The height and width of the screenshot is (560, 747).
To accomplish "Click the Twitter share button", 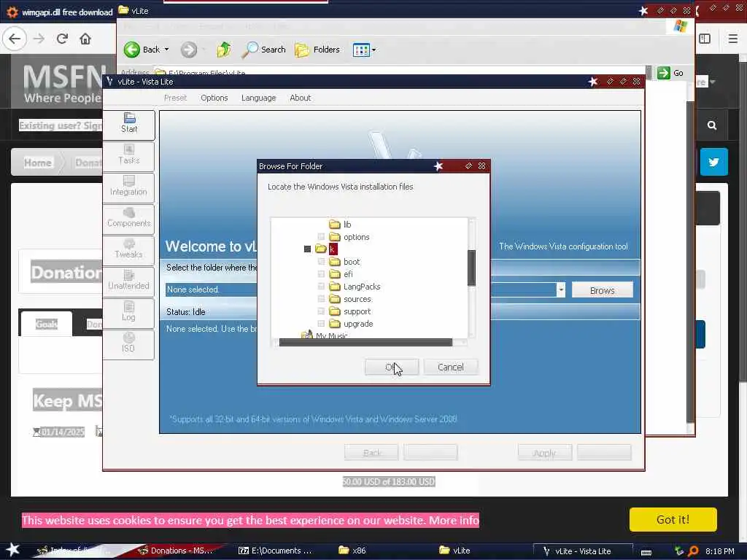I will (x=713, y=162).
